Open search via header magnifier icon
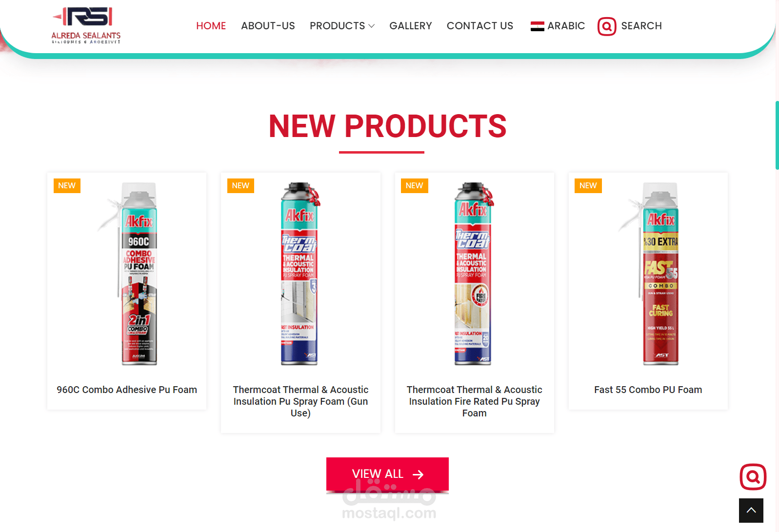 (607, 26)
